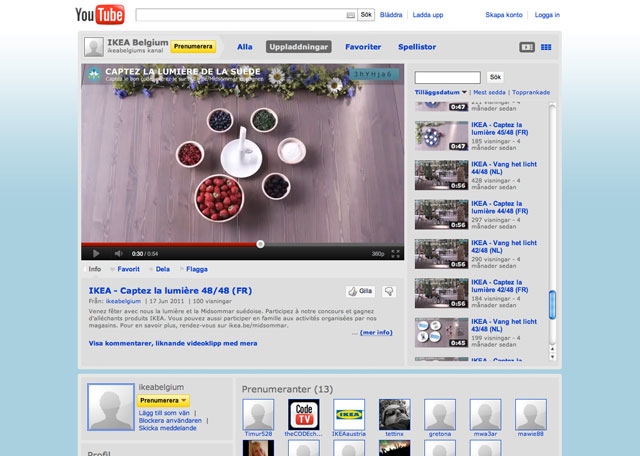This screenshot has width=640, height=456.
Task: Click the thumbs down dislike icon
Action: (x=389, y=291)
